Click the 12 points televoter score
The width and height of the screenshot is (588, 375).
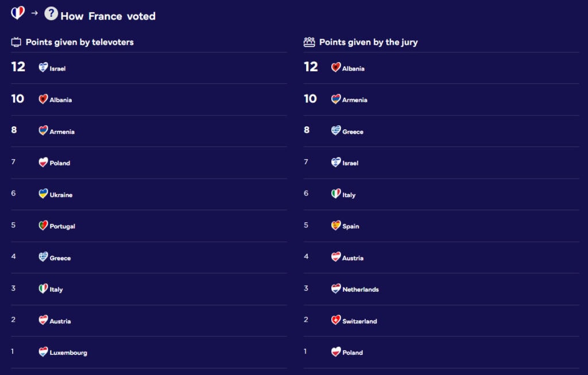point(18,67)
